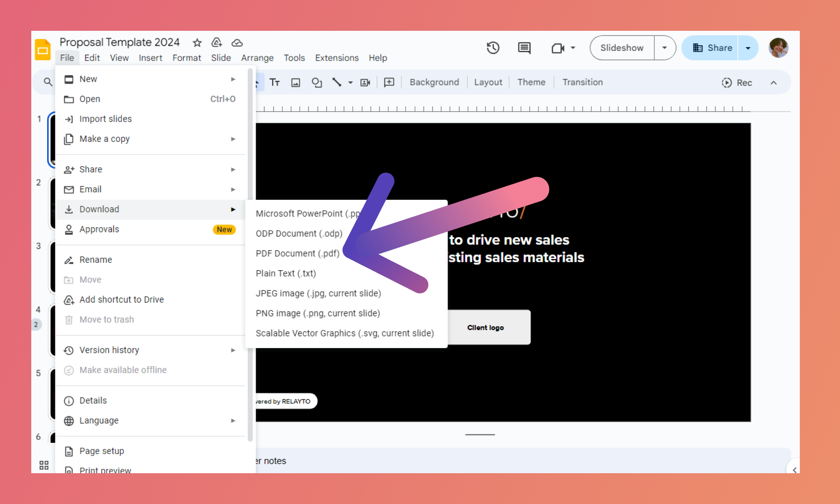Start a video call with camera icon
This screenshot has height=504, width=840.
pos(558,48)
